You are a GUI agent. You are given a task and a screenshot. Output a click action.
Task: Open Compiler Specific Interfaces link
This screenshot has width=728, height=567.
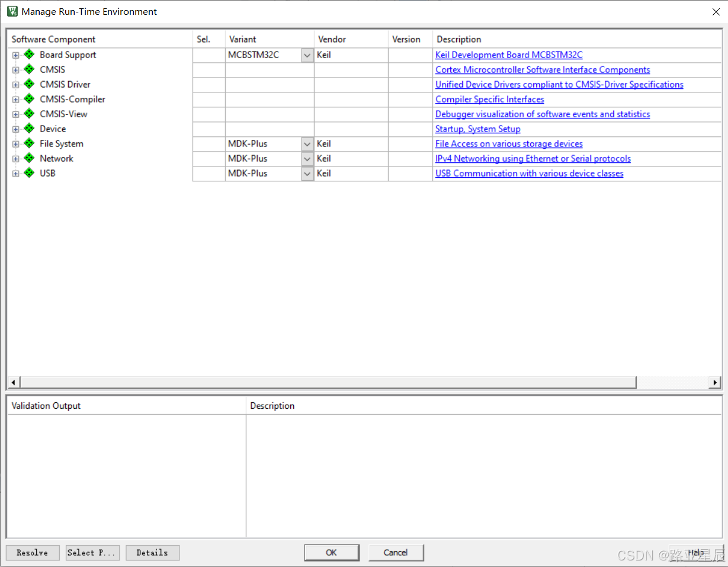[490, 99]
